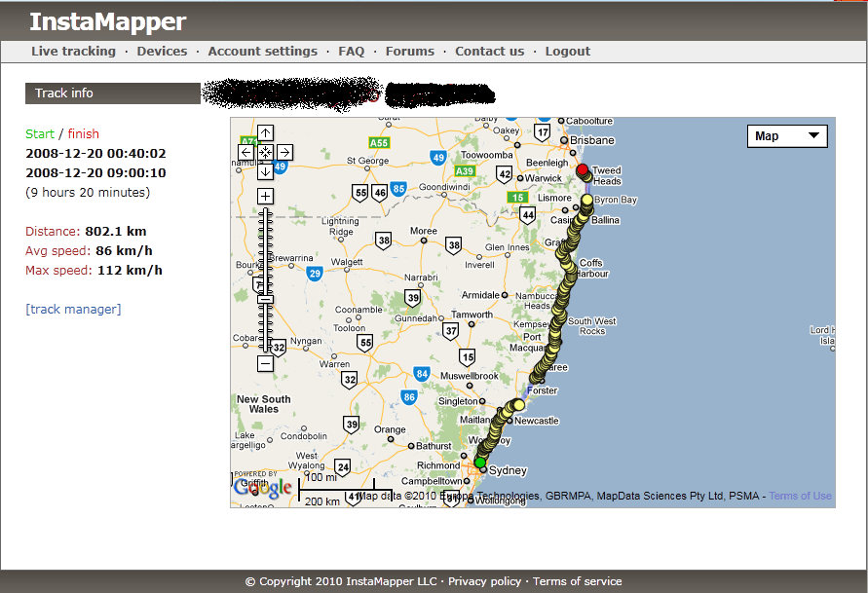The height and width of the screenshot is (593, 868).
Task: Click the Distance value 802.1 km
Action: pyautogui.click(x=116, y=231)
